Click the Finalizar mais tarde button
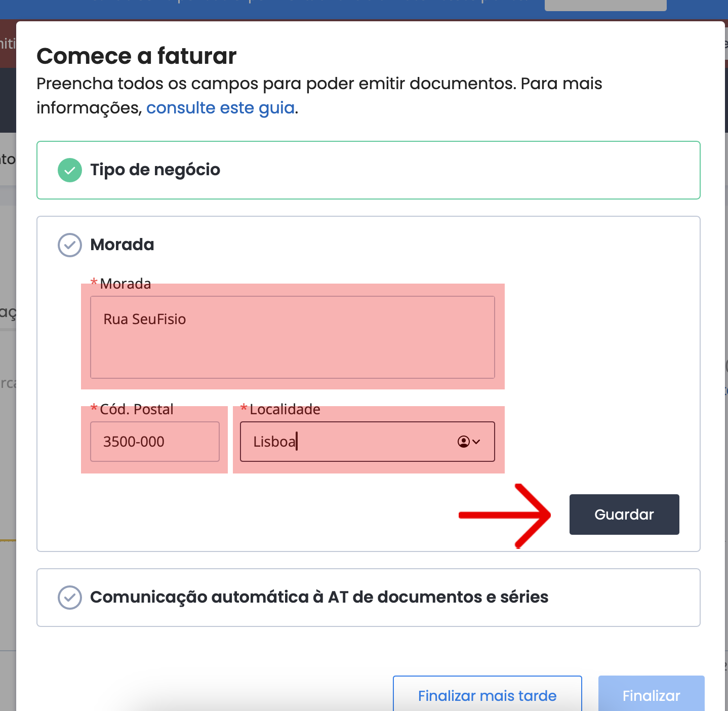 click(488, 695)
